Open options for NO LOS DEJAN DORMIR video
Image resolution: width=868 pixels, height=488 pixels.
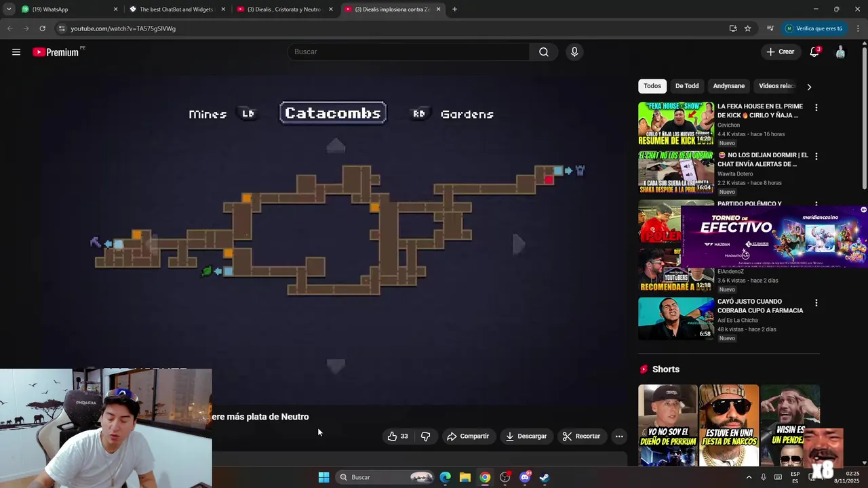click(816, 157)
